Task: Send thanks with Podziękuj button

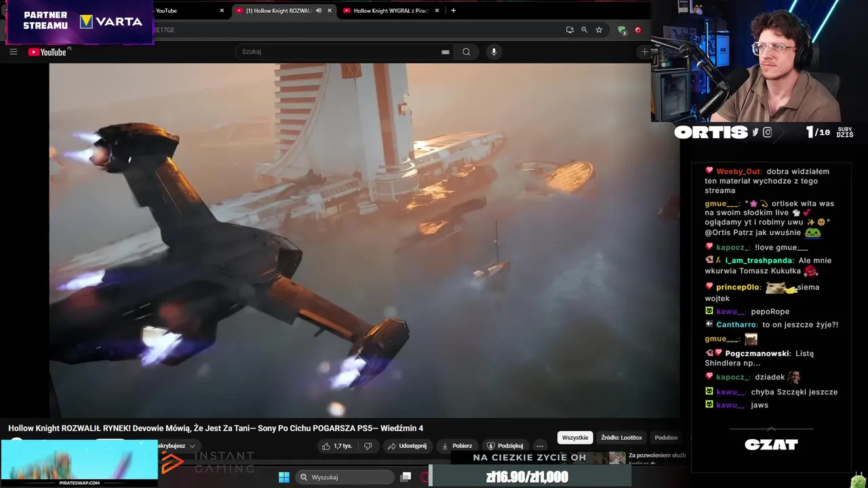Action: click(505, 446)
